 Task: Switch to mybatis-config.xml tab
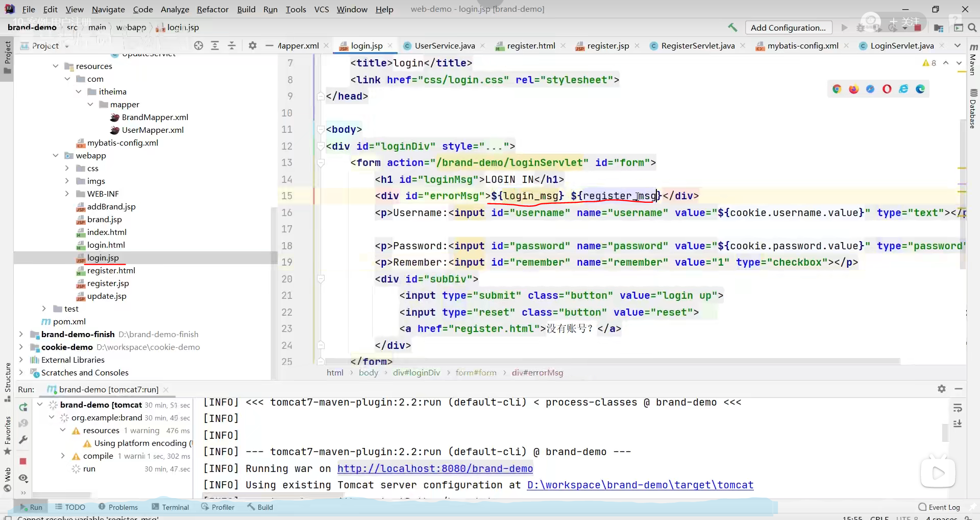[802, 45]
